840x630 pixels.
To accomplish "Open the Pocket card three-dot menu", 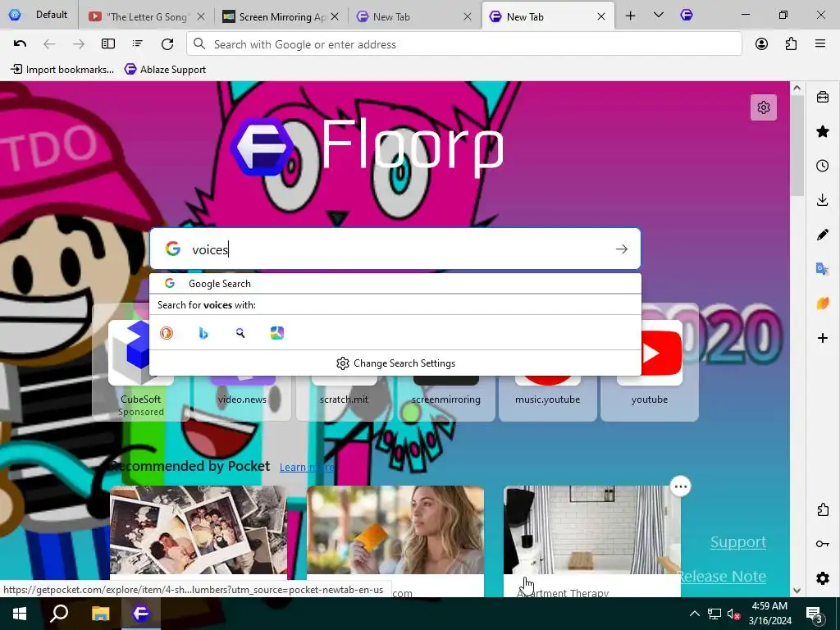I will pyautogui.click(x=680, y=486).
